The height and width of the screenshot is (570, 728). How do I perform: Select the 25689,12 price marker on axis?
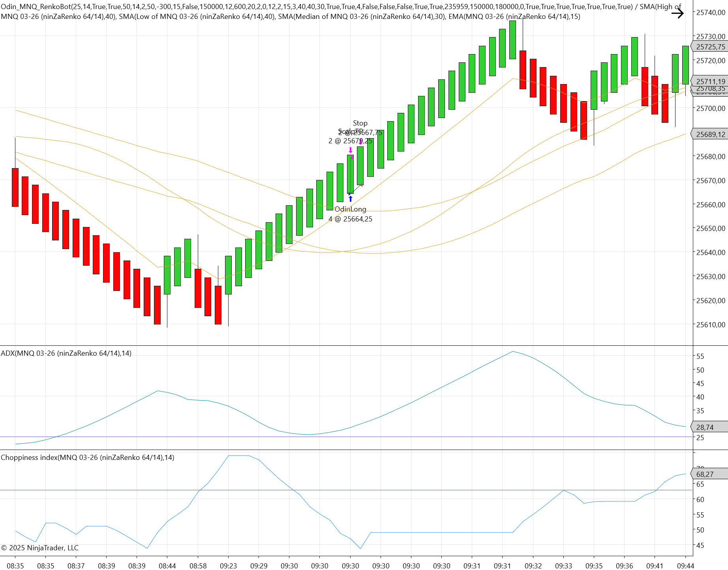click(710, 135)
